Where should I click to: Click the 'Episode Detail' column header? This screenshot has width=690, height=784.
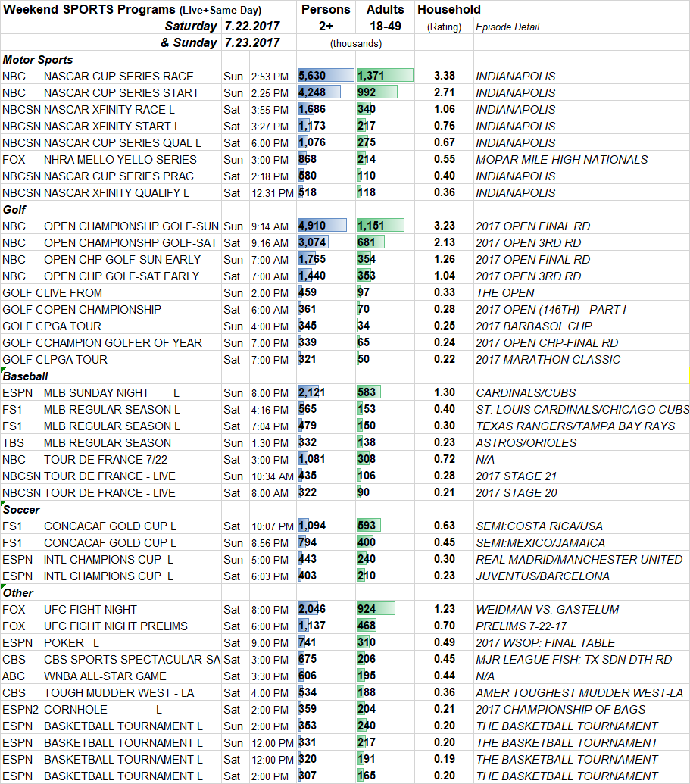[x=507, y=27]
